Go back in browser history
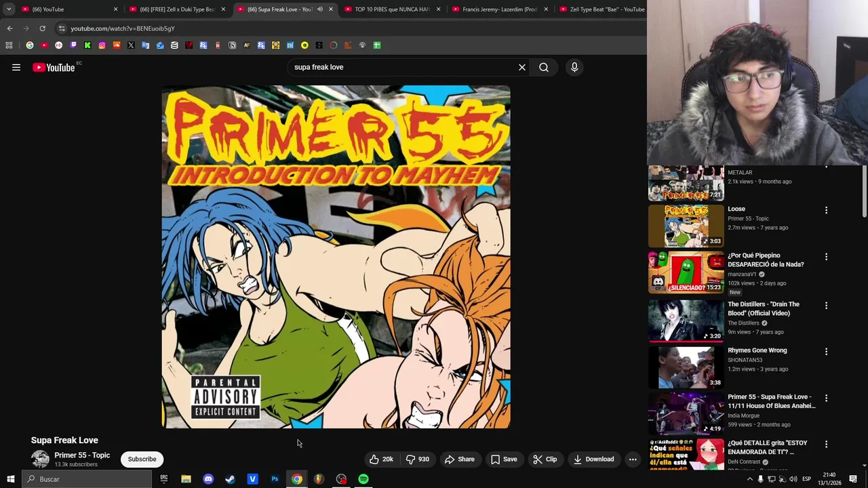868x488 pixels. coord(9,28)
